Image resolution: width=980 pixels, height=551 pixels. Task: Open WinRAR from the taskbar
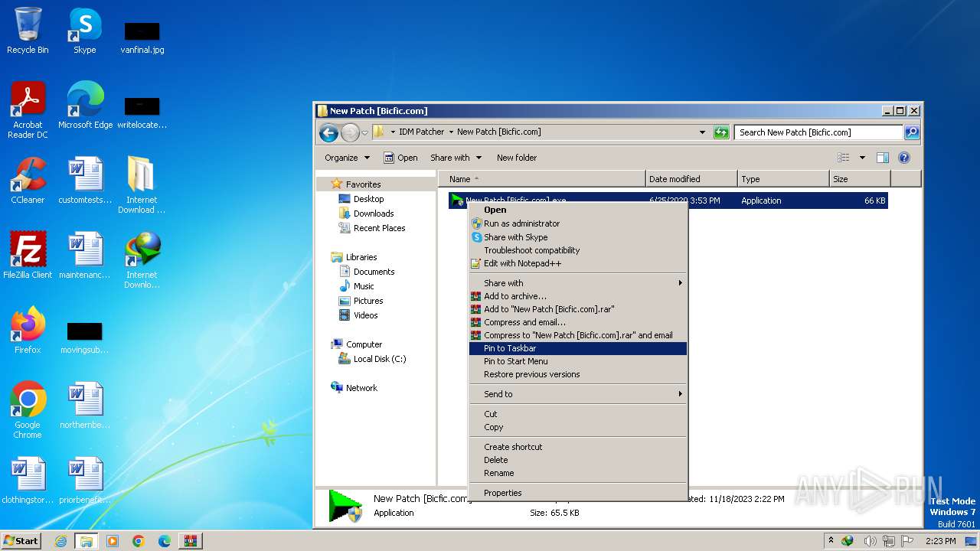(191, 541)
